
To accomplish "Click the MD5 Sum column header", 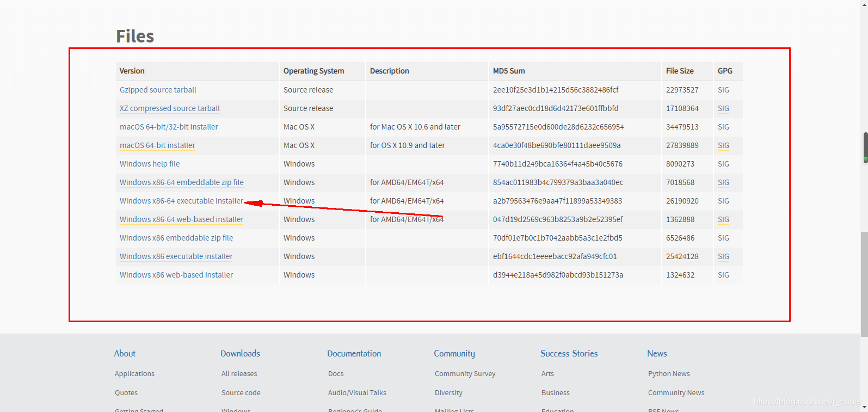I will coord(509,71).
